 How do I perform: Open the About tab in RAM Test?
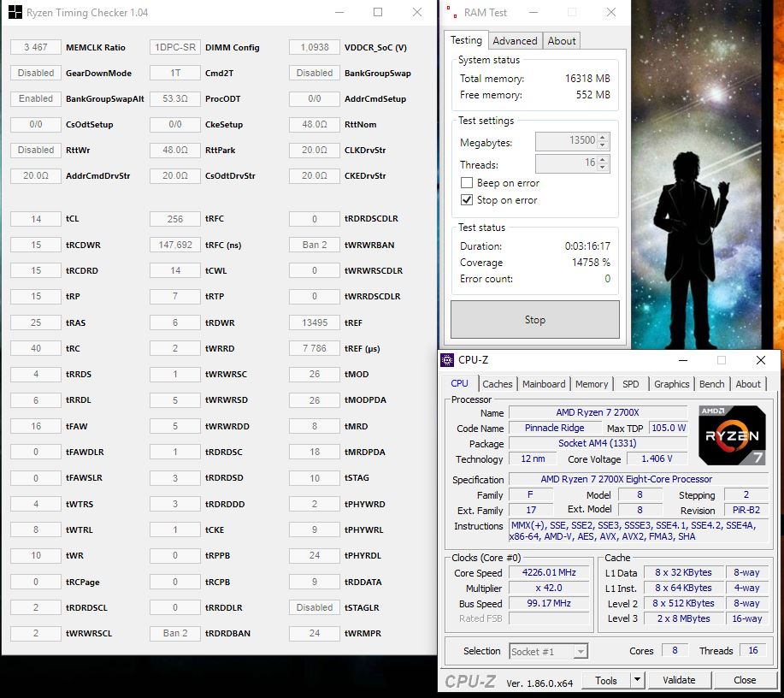(x=562, y=41)
